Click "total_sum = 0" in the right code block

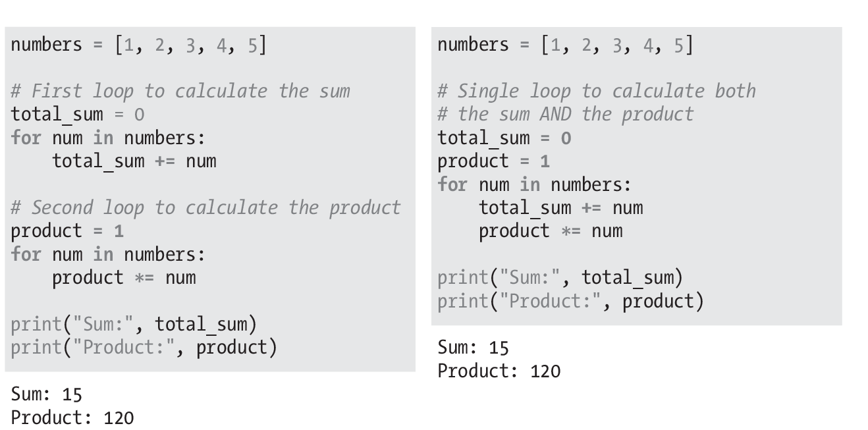pyautogui.click(x=504, y=138)
